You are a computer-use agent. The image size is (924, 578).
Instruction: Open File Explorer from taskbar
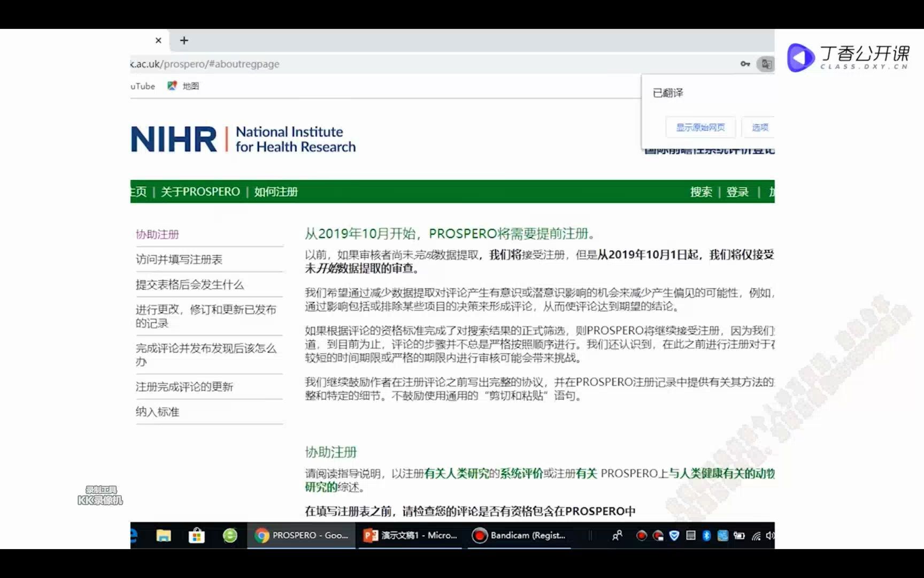pos(164,535)
